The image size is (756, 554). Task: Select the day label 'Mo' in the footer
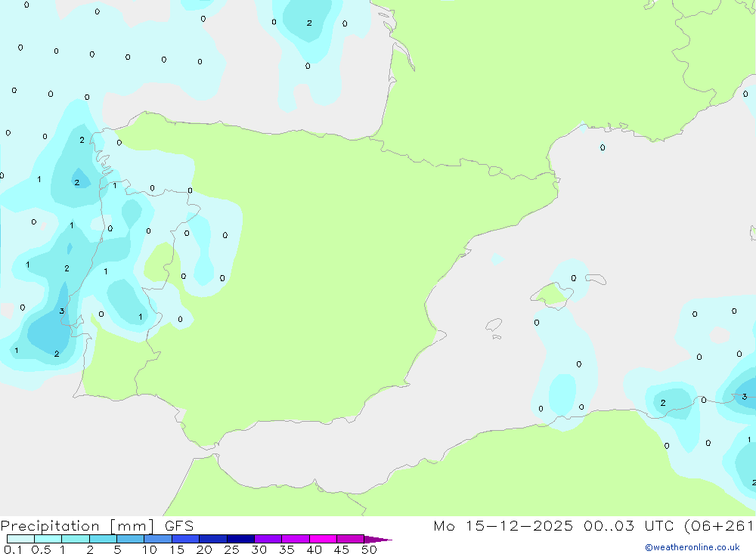444,525
